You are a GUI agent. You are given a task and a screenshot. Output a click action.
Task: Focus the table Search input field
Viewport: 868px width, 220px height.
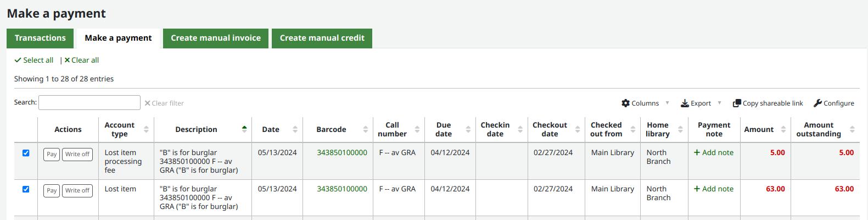(89, 103)
